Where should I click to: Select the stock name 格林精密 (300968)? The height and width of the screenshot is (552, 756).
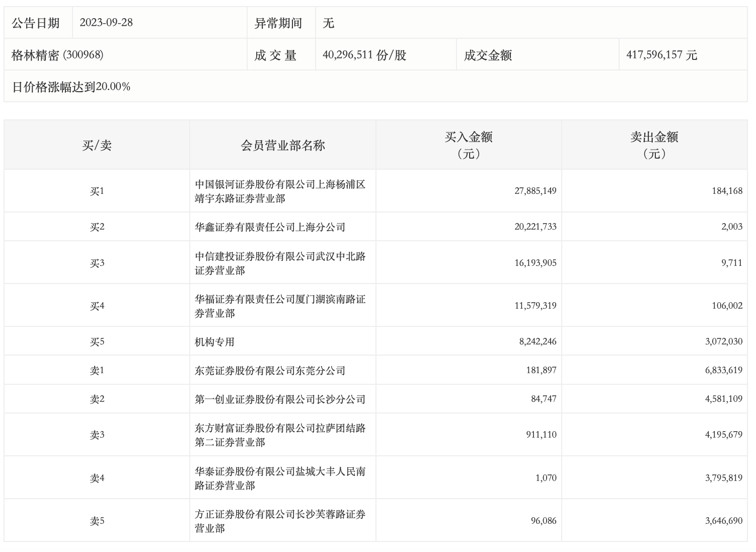57,55
